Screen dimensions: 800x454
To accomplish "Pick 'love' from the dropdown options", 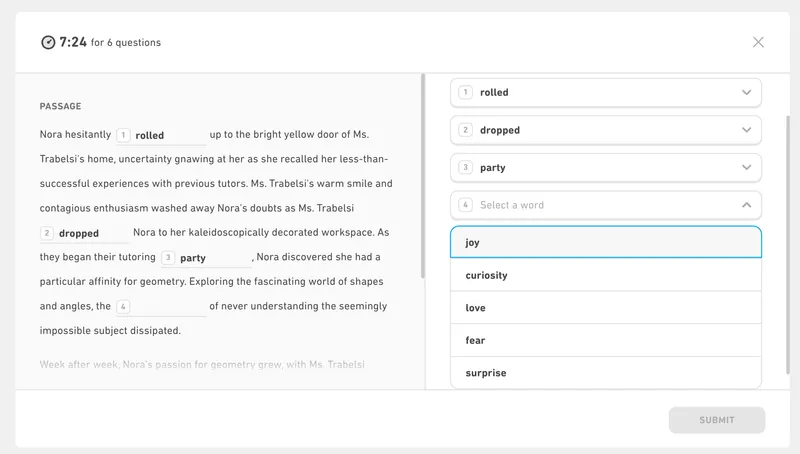I will [605, 308].
